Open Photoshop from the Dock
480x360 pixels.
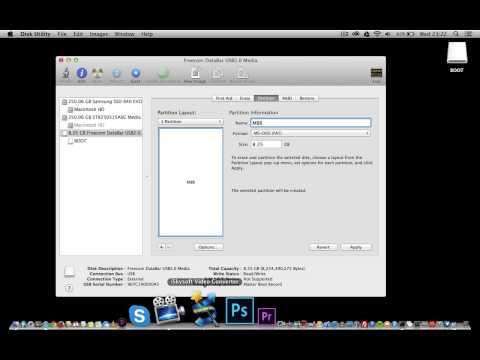240,311
